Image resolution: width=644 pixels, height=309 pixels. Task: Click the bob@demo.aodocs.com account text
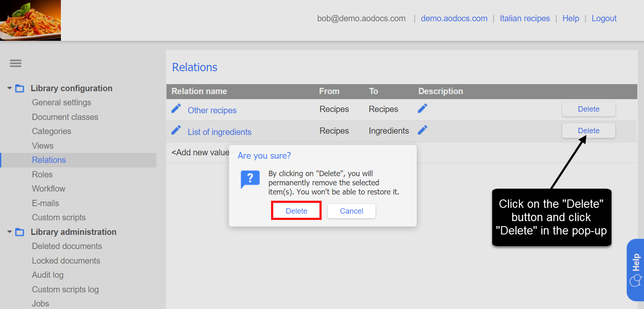click(361, 18)
